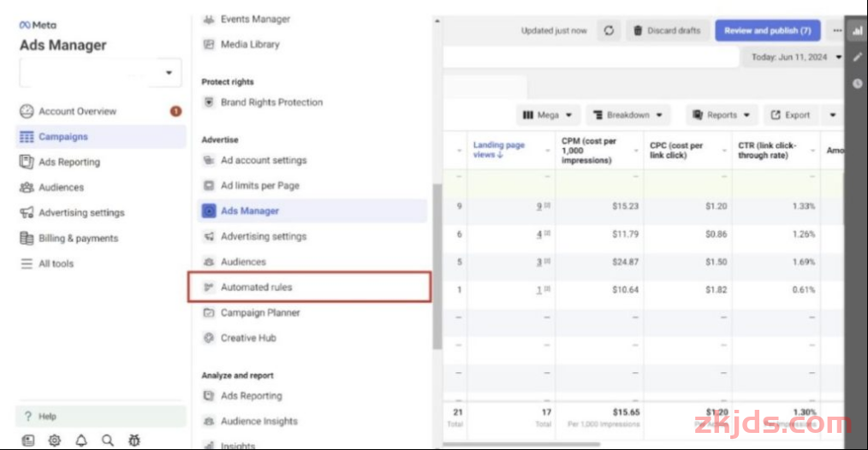Click the Account Overview notification badge
This screenshot has width=868, height=450.
point(175,111)
